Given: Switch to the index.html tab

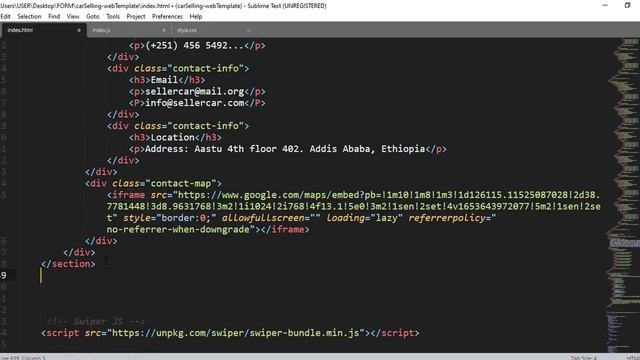Looking at the screenshot, I should coord(43,30).
